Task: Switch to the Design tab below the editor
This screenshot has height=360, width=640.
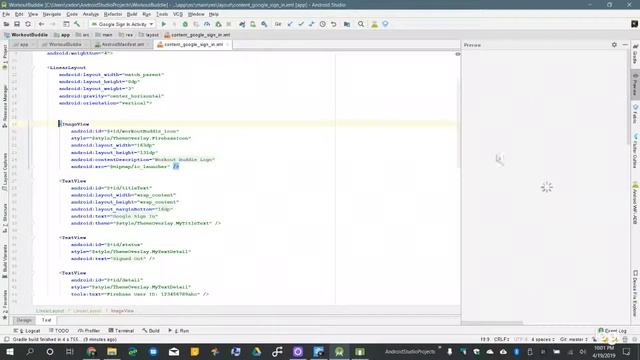Action: [24, 320]
